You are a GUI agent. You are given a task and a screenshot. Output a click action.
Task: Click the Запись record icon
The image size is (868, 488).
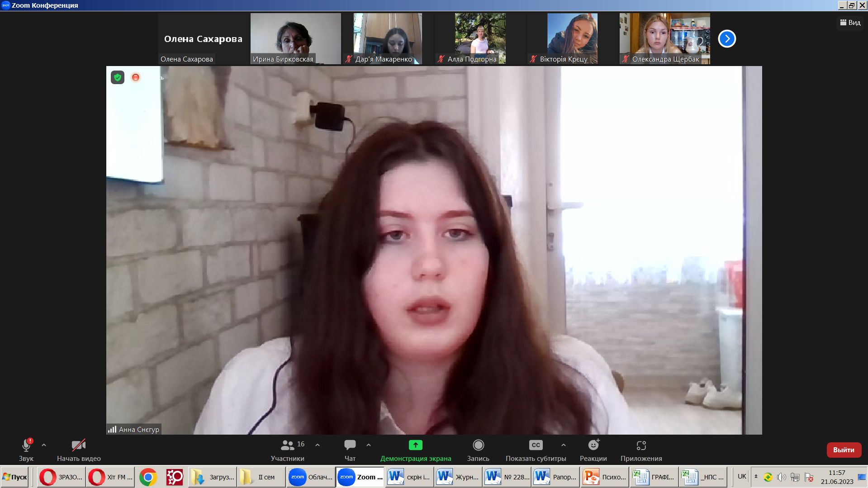478,445
